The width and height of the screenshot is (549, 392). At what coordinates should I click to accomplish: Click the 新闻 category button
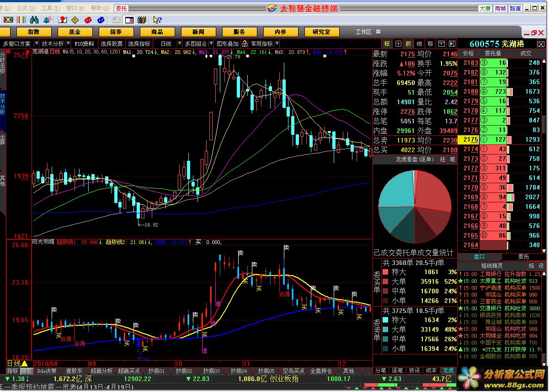198,32
